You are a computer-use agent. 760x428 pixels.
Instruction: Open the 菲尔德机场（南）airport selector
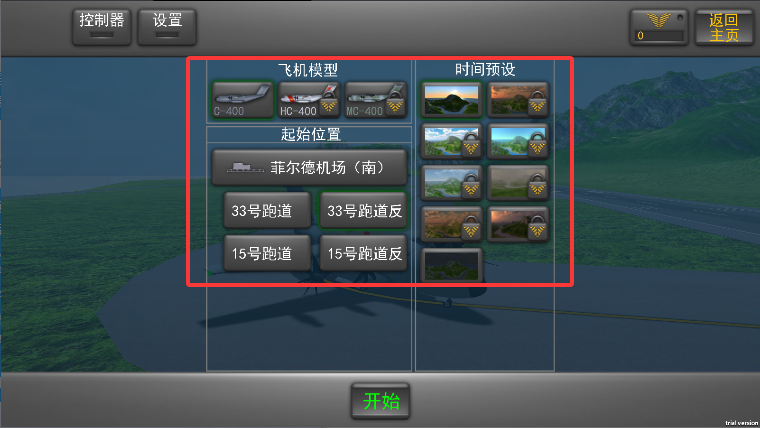[x=309, y=168]
